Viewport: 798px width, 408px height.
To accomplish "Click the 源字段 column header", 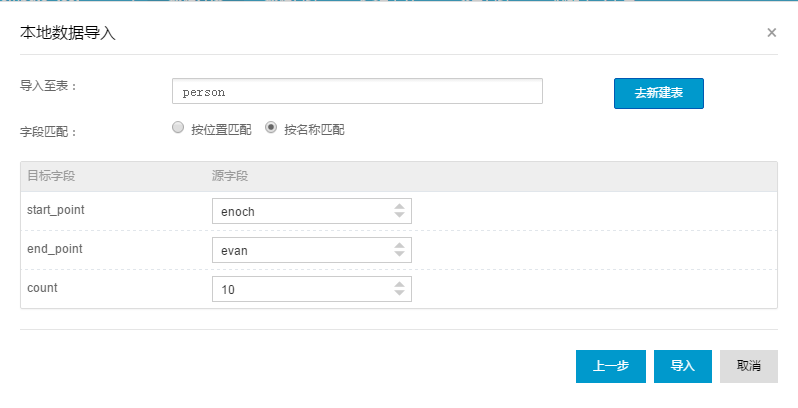I will pyautogui.click(x=230, y=176).
